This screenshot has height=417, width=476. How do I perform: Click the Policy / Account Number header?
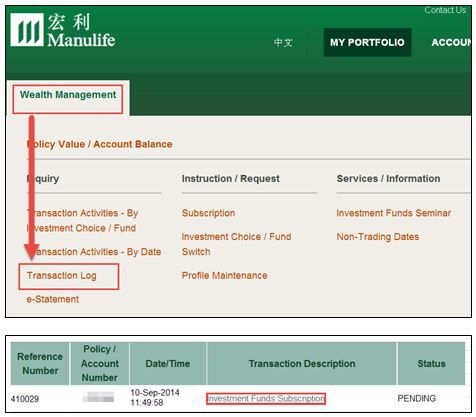[x=100, y=364]
